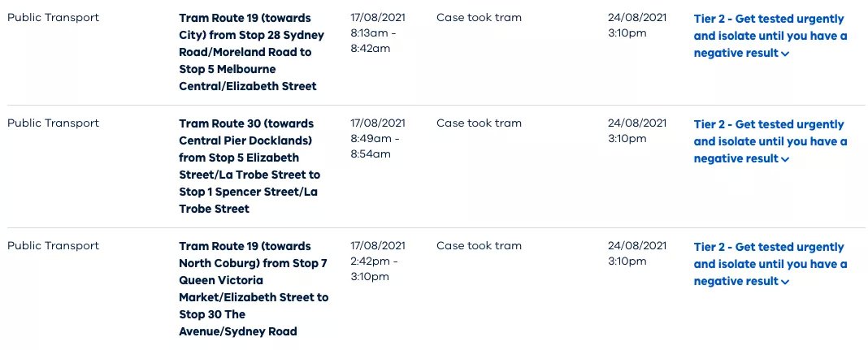Select Tram Route 30 Central Pier Docklands title
868x350 pixels.
(250, 166)
